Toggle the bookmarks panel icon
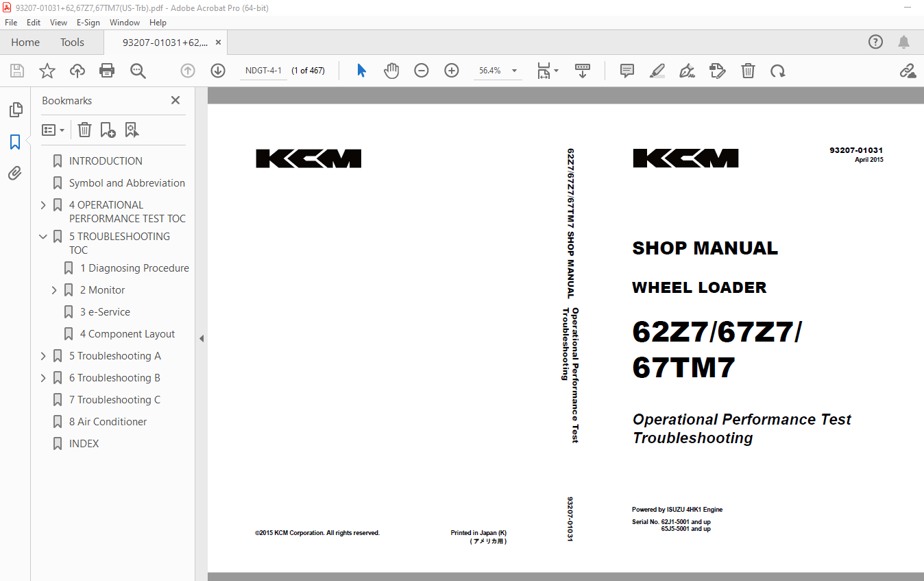The image size is (924, 581). (x=15, y=142)
